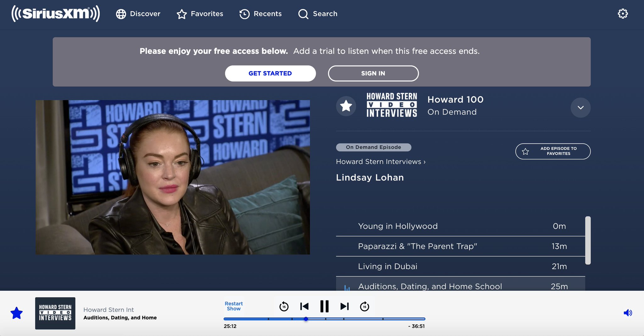
Task: Open the Discover section
Action: [138, 14]
